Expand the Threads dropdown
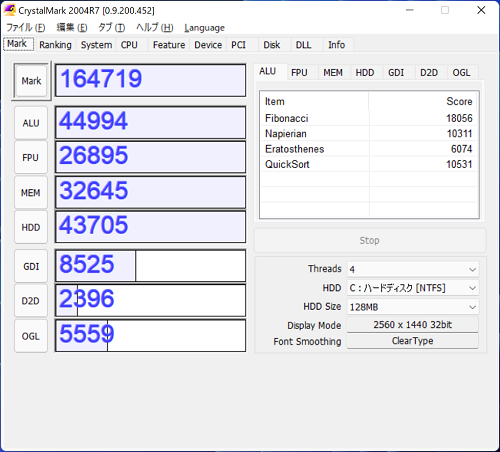This screenshot has width=500, height=452. (x=413, y=269)
